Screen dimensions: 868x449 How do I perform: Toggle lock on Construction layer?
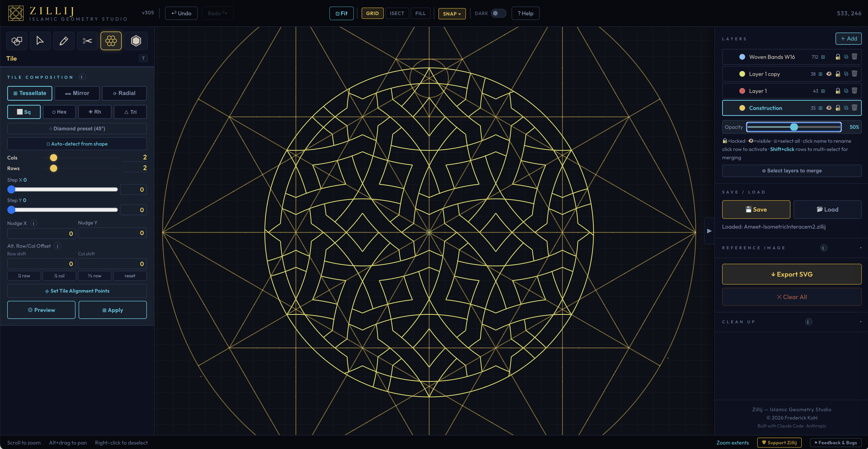838,108
